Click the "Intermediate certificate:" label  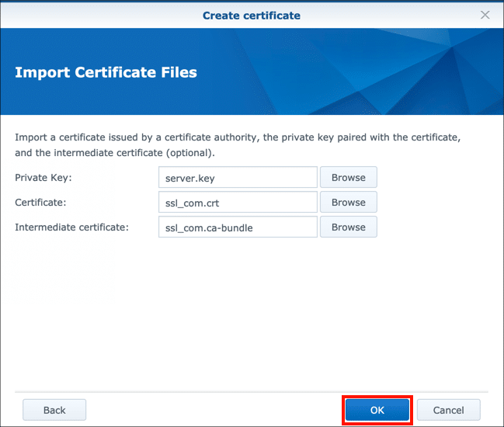pyautogui.click(x=71, y=227)
